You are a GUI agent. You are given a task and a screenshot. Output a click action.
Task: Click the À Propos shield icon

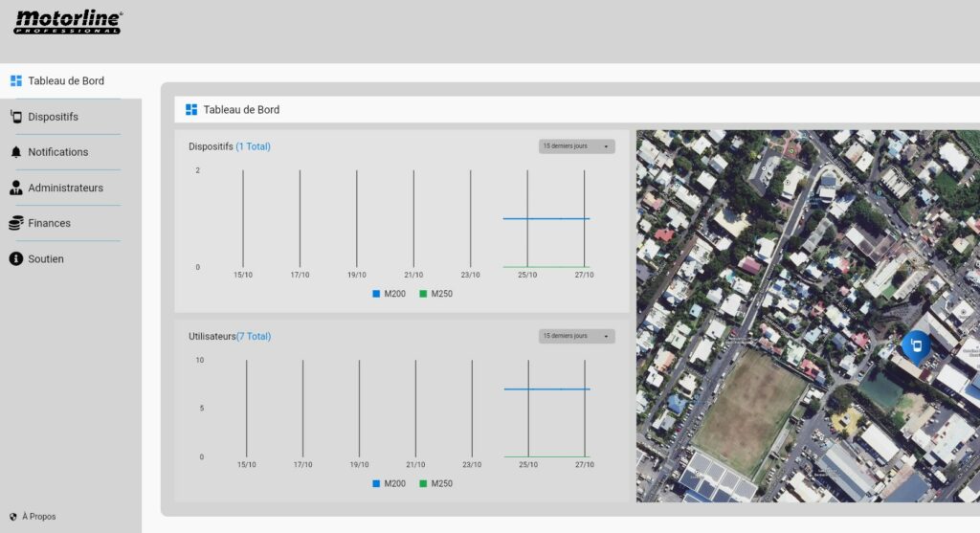point(13,517)
